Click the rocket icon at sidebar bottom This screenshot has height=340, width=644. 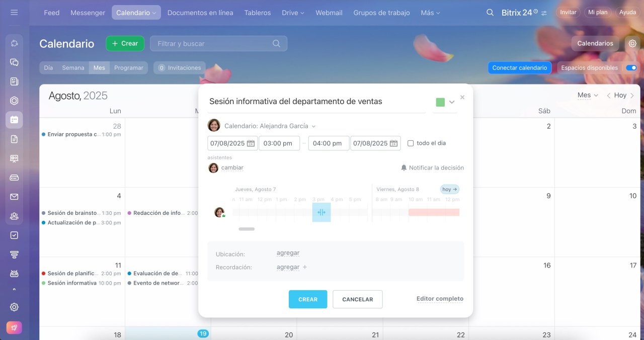coord(14,327)
